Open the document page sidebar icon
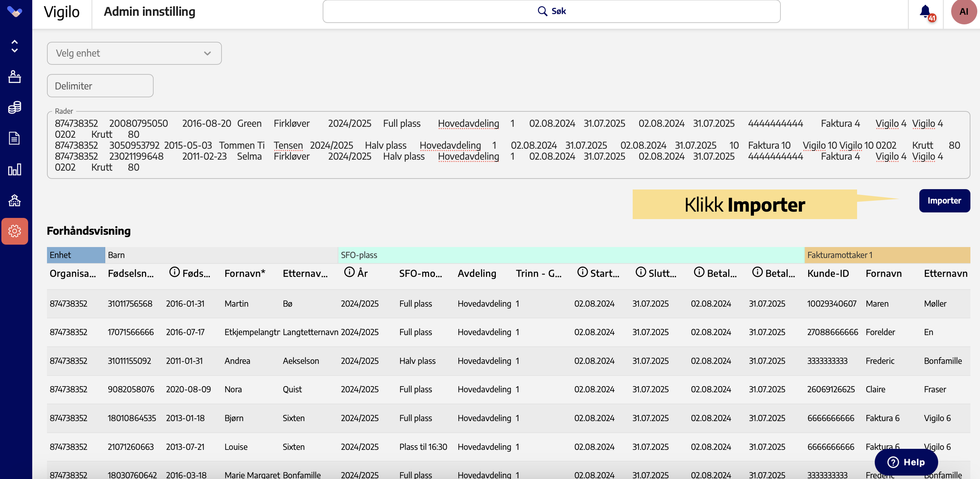The height and width of the screenshot is (479, 980). coord(14,138)
